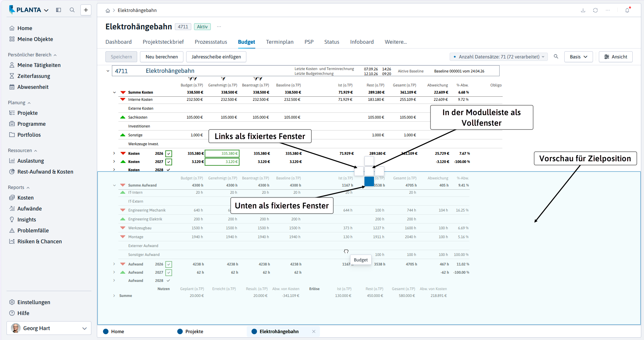Go to the home breadcrumb icon
The image size is (644, 340).
(x=108, y=11)
